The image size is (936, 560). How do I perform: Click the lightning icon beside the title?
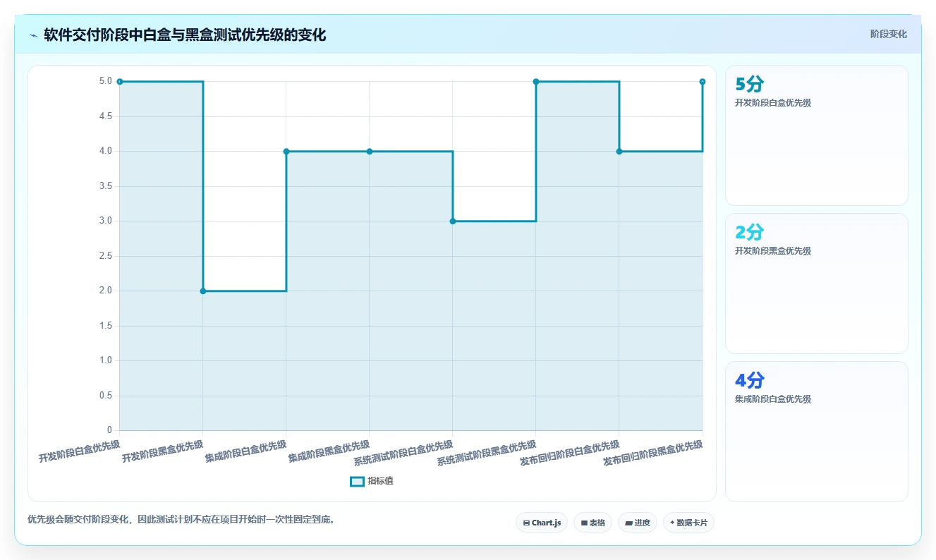[x=34, y=35]
